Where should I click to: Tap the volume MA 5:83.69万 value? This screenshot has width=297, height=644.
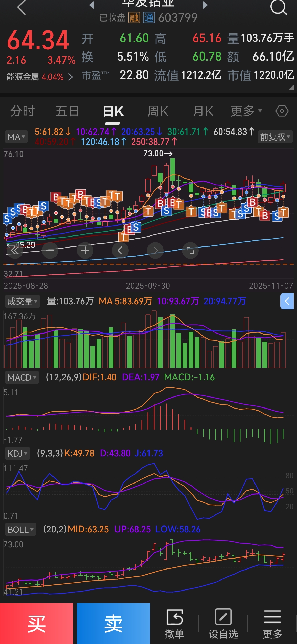click(125, 301)
